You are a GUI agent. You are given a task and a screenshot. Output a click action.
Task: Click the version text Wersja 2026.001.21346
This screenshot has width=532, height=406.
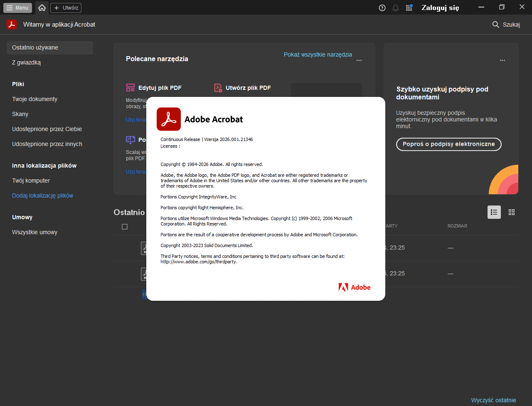(229, 139)
